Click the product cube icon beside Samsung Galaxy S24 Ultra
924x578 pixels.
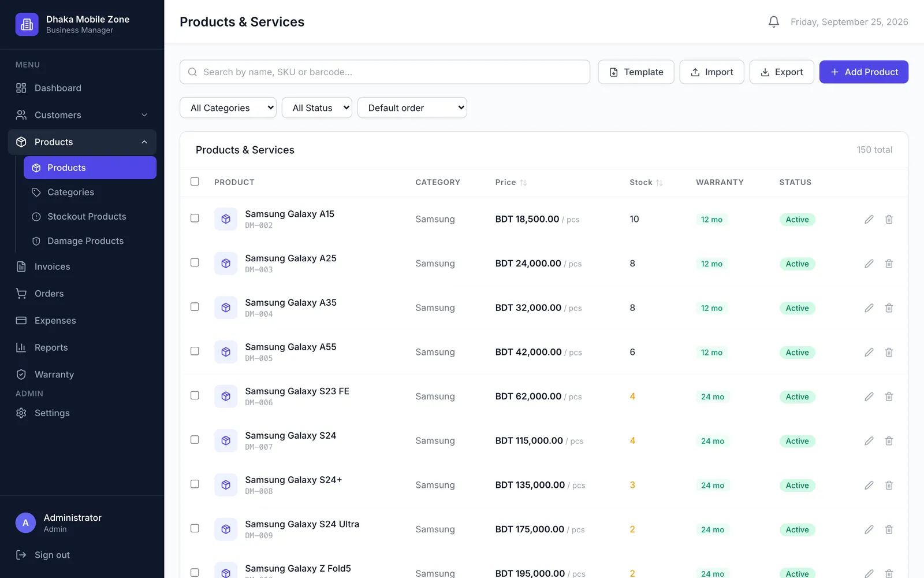coord(226,529)
